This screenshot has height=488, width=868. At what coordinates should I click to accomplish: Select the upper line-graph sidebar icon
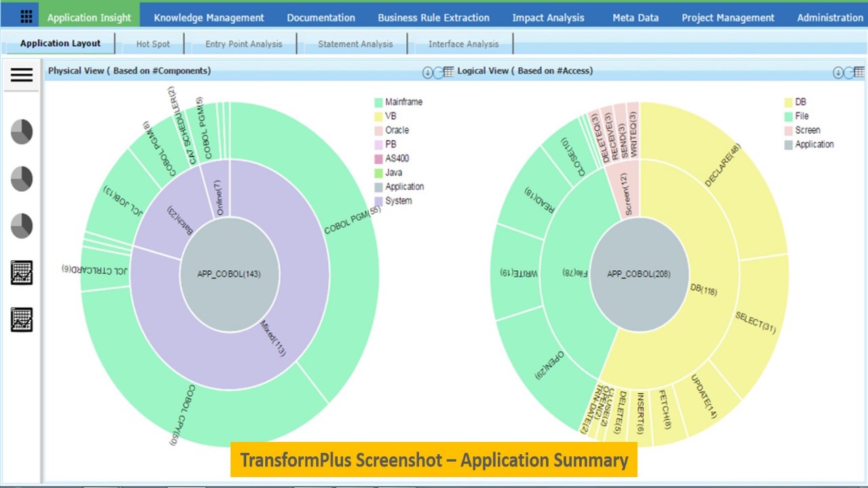point(22,272)
